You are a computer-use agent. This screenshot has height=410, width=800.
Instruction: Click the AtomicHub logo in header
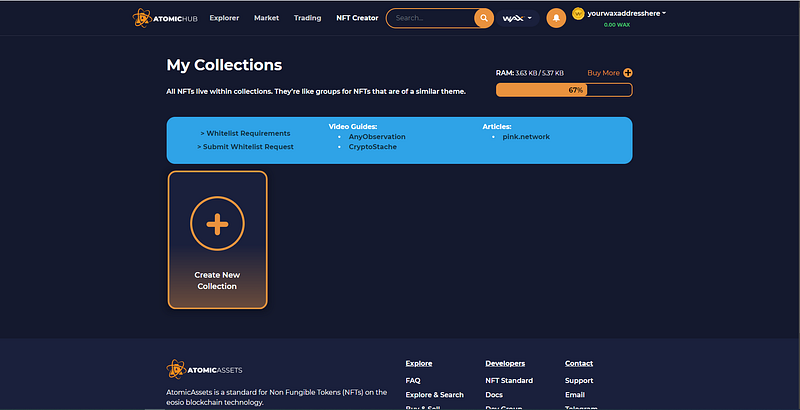[x=165, y=18]
